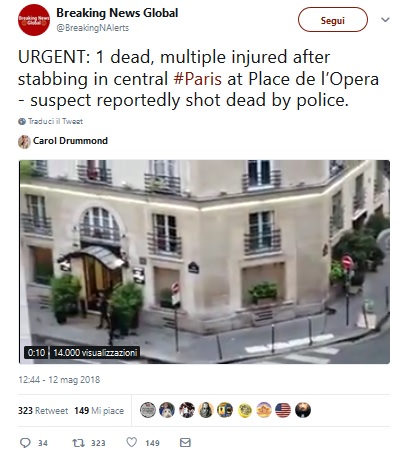Click the 12:44 - 12 mag 2018 timestamp
This screenshot has width=402, height=457.
point(59,380)
